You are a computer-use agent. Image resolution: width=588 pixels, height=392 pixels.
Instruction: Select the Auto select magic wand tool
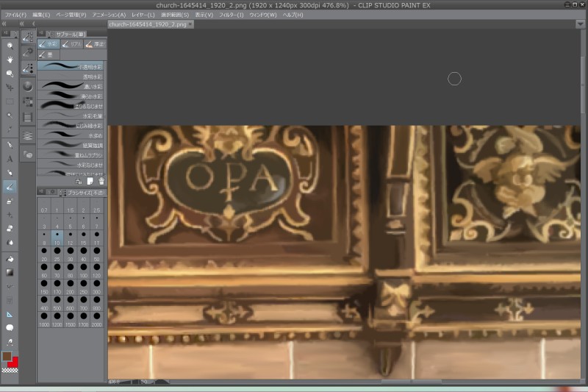[x=10, y=115]
